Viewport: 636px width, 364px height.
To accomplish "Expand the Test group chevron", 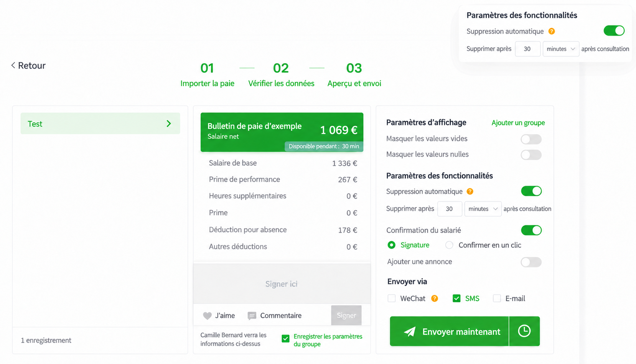I will (x=169, y=124).
